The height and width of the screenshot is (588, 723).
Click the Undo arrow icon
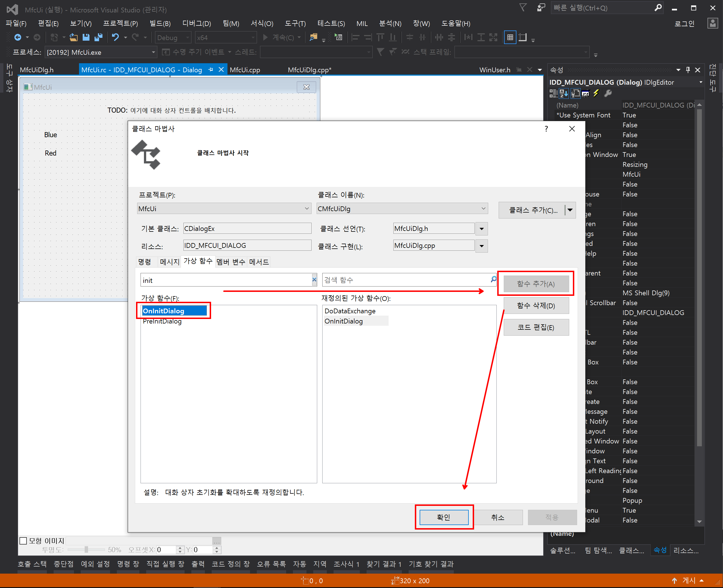point(115,37)
